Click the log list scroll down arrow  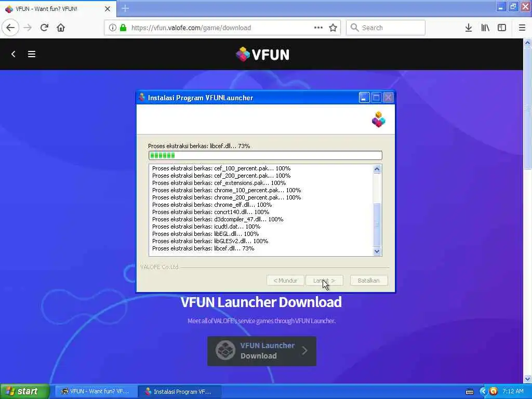coord(377,251)
